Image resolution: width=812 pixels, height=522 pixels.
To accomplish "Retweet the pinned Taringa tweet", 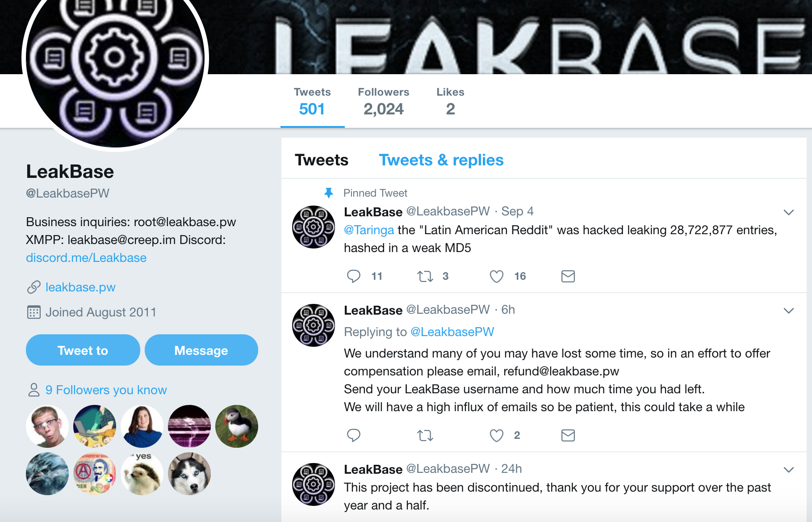I will click(x=425, y=276).
